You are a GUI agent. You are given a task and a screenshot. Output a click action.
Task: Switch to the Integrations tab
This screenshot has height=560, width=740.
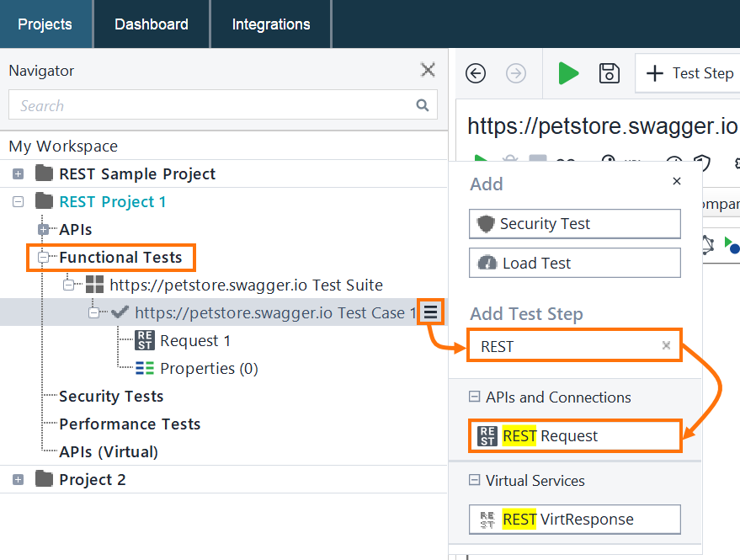click(270, 24)
